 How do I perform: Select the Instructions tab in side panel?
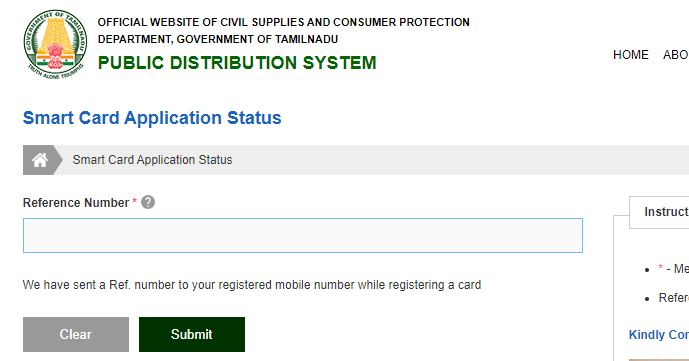tap(659, 212)
